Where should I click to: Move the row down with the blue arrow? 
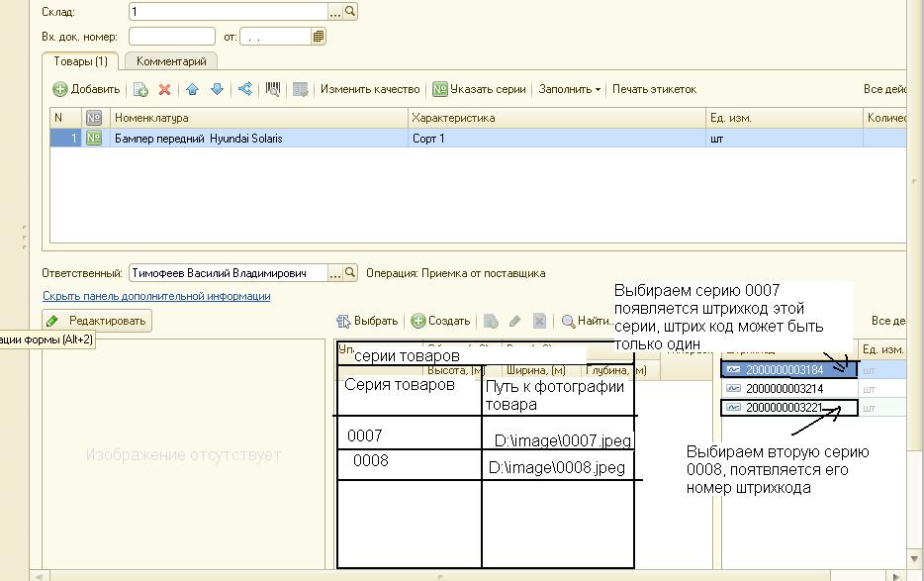pyautogui.click(x=217, y=89)
